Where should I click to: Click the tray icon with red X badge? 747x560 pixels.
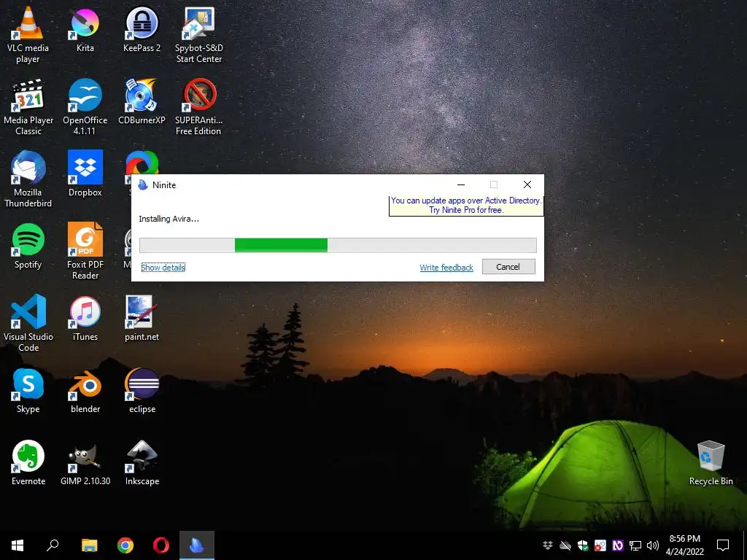point(600,545)
